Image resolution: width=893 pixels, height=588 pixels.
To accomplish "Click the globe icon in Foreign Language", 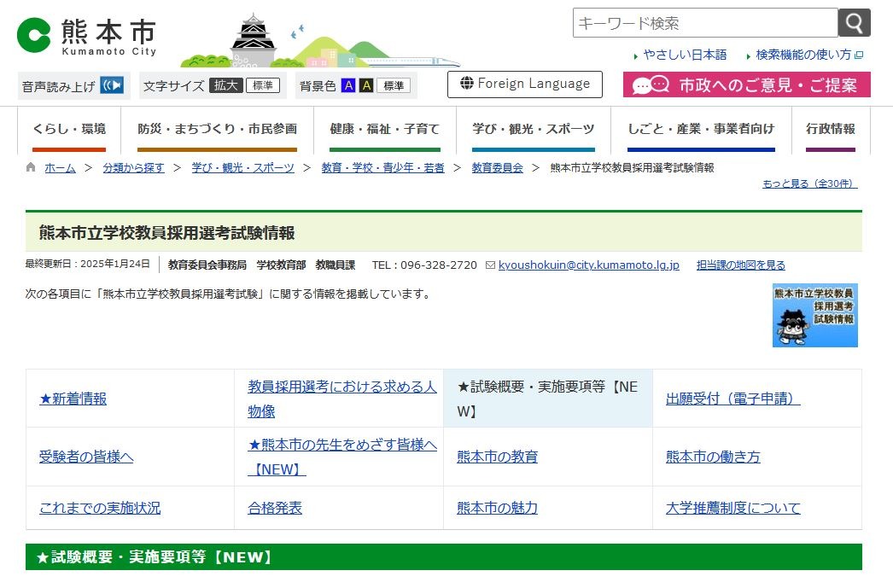I will coord(466,83).
